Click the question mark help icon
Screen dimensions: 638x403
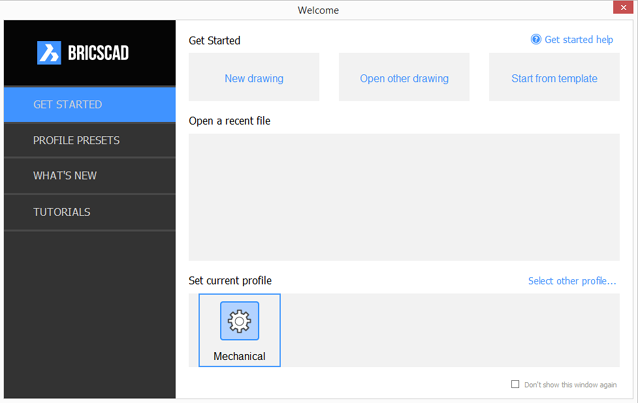[536, 39]
